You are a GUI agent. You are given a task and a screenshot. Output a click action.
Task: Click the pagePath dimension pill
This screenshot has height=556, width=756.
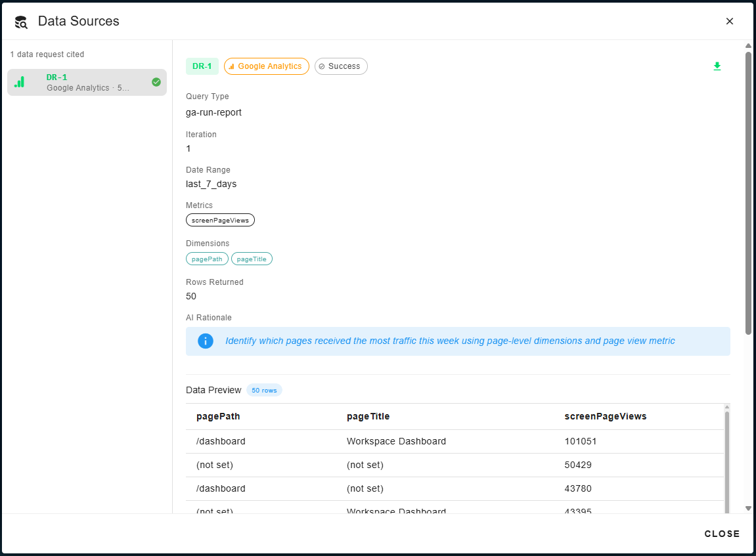click(207, 259)
